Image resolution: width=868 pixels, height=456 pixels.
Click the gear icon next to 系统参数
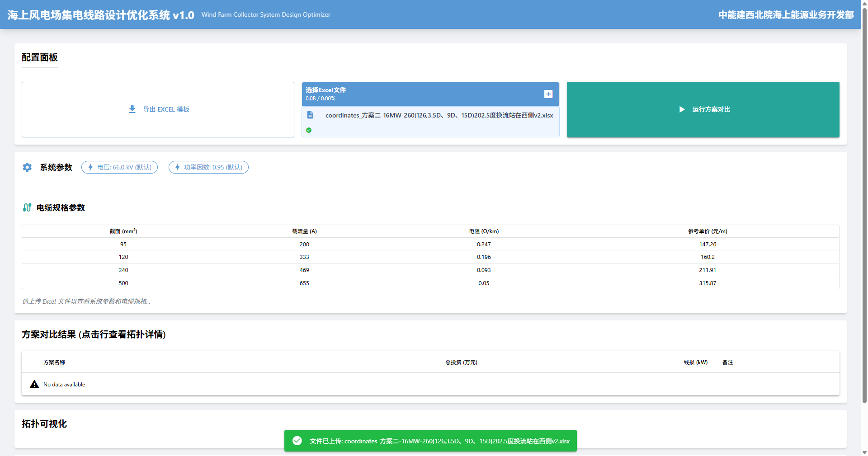point(27,167)
